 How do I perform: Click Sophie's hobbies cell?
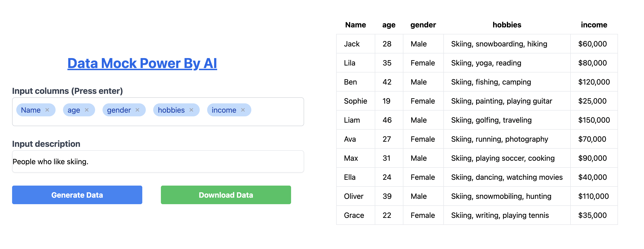(501, 101)
